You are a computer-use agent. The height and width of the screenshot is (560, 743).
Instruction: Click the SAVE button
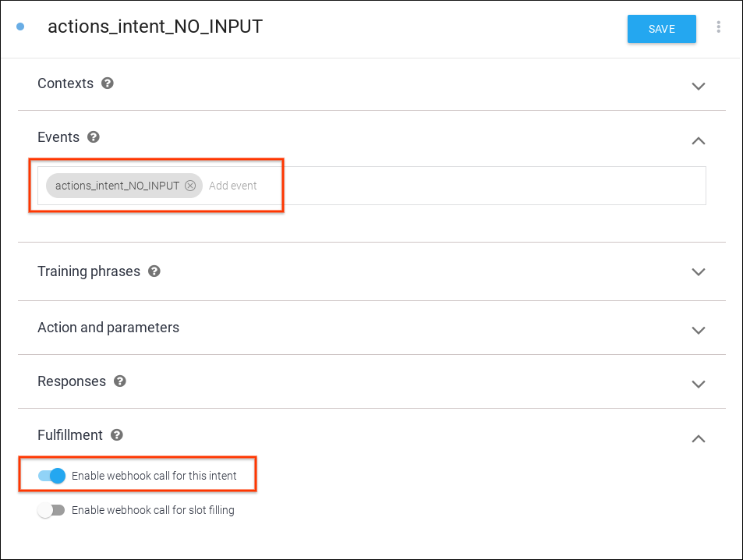[x=661, y=29]
